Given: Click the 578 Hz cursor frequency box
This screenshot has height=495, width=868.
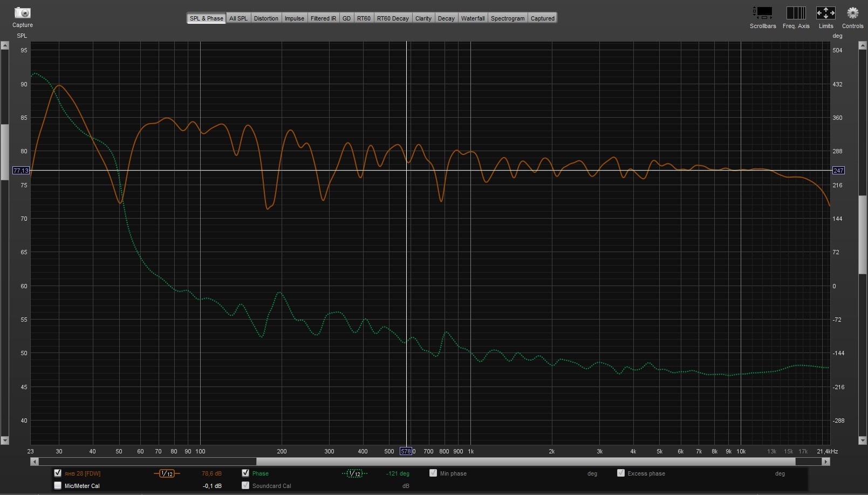Looking at the screenshot, I should click(x=406, y=451).
